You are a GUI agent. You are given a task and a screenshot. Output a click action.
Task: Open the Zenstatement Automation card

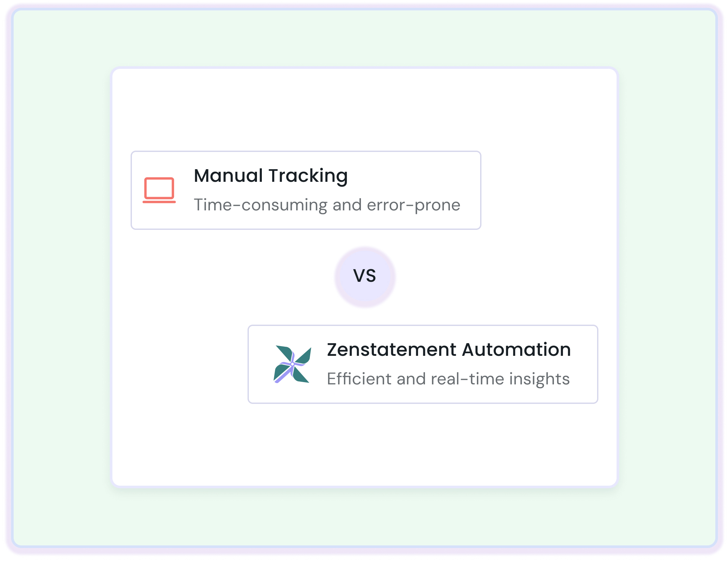tap(423, 365)
